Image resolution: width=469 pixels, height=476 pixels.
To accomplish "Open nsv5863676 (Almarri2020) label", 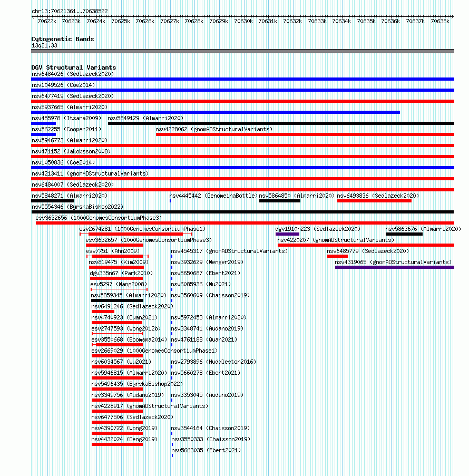I will click(x=423, y=229).
